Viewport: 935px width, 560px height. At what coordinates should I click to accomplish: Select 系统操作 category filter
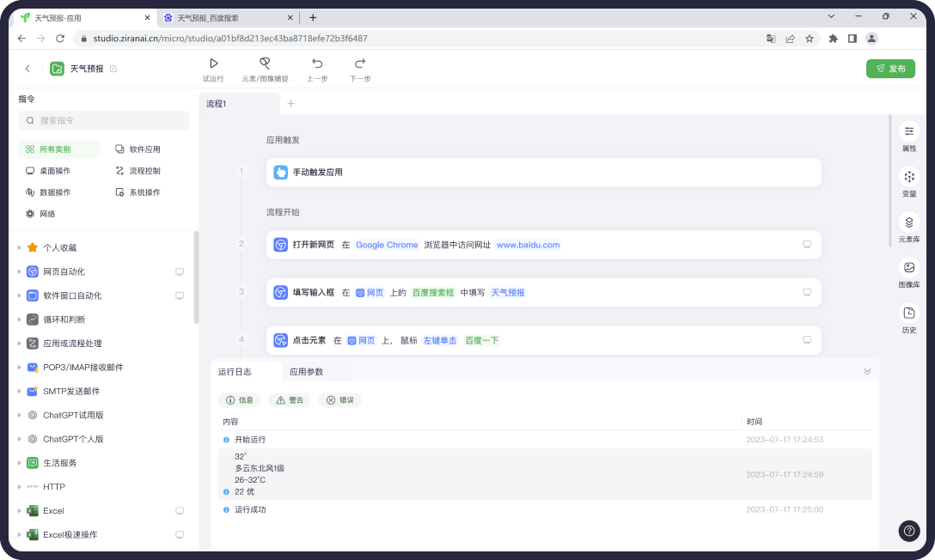pos(137,192)
